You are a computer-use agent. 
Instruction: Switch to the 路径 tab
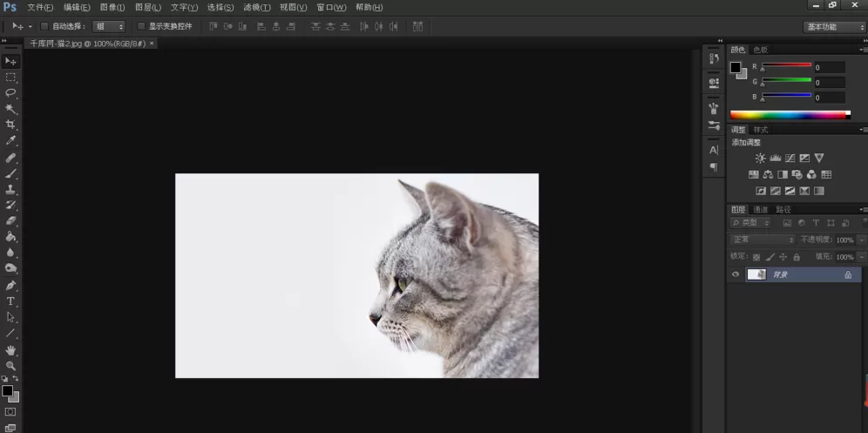(x=783, y=209)
